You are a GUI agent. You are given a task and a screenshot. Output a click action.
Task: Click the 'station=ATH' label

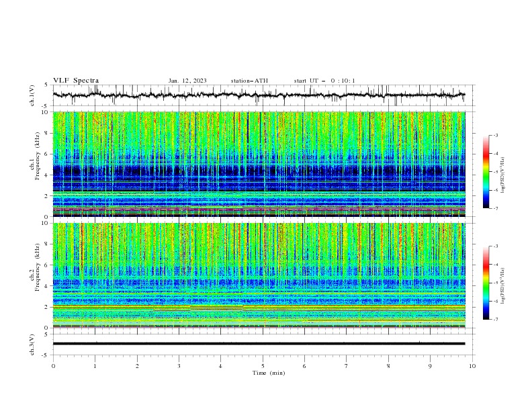coord(249,81)
